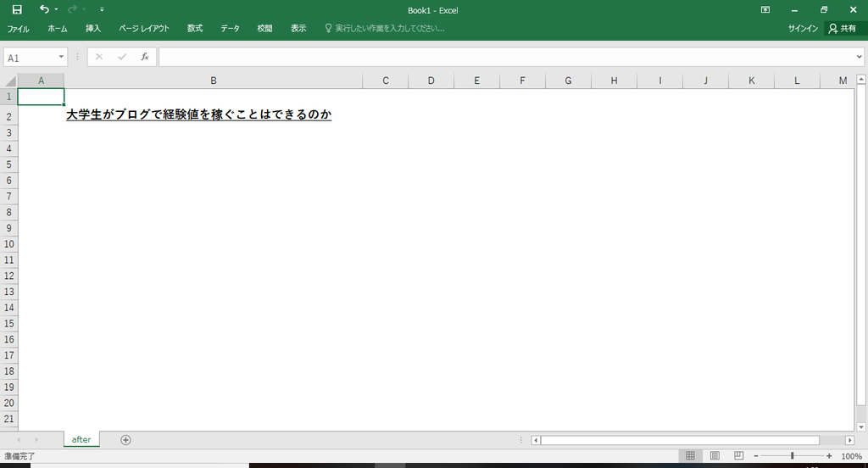Select column G header
The height and width of the screenshot is (468, 868).
point(568,81)
